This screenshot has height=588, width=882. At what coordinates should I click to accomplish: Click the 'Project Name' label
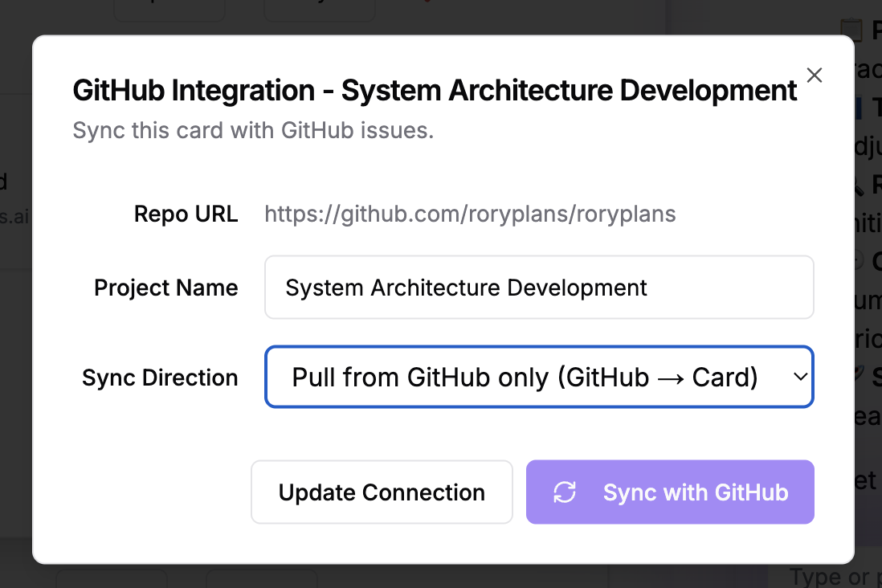(165, 288)
